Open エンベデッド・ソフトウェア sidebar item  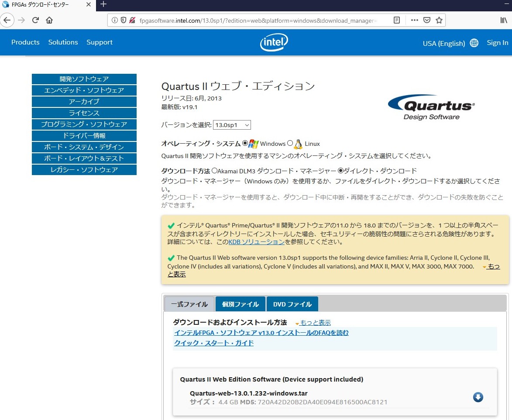pos(84,90)
